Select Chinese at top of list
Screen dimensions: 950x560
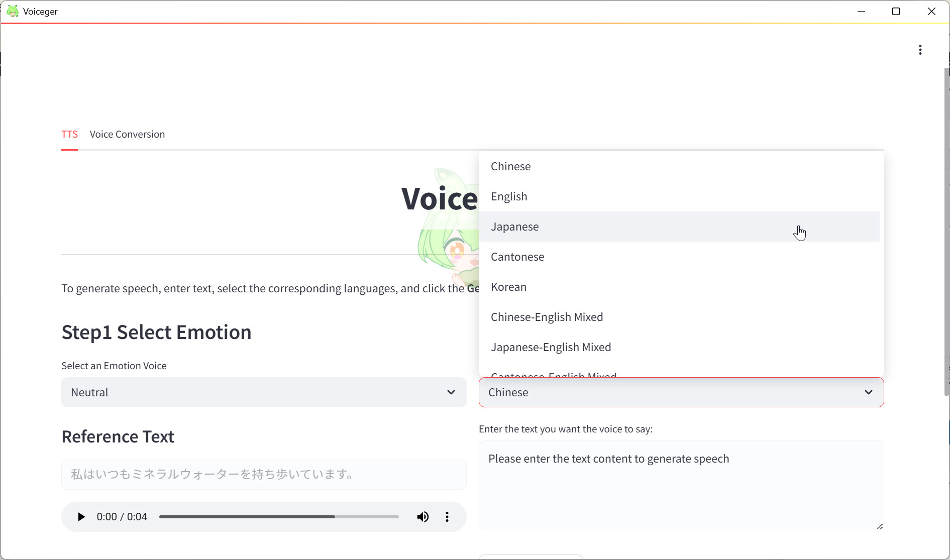[x=510, y=166]
